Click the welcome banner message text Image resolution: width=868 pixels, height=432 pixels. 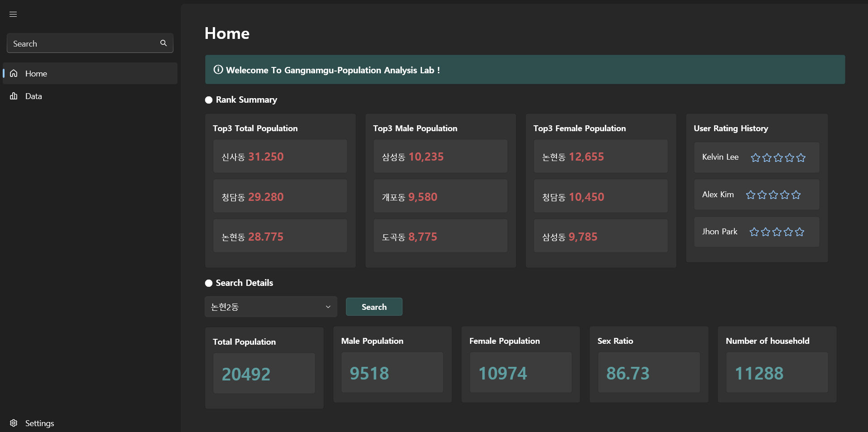[x=333, y=70]
